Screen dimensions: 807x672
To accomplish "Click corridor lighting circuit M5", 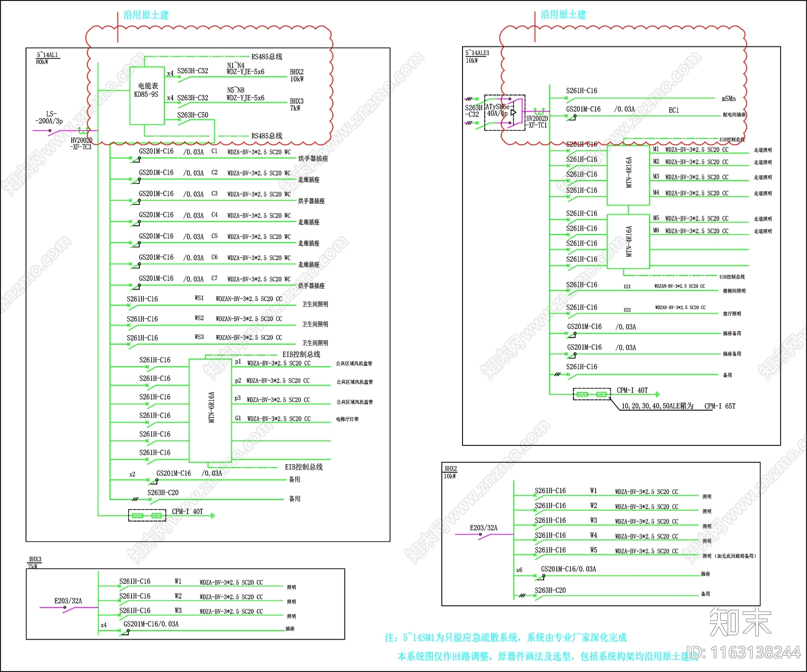I will tap(656, 218).
